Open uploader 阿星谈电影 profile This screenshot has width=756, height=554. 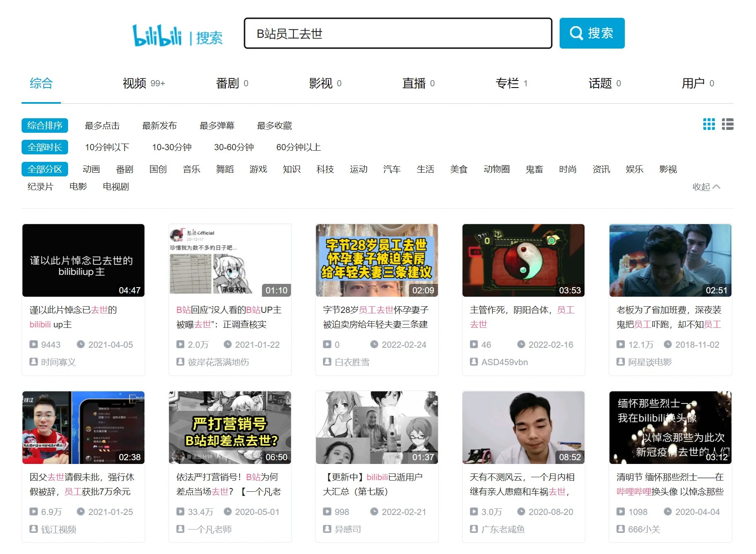pyautogui.click(x=650, y=362)
